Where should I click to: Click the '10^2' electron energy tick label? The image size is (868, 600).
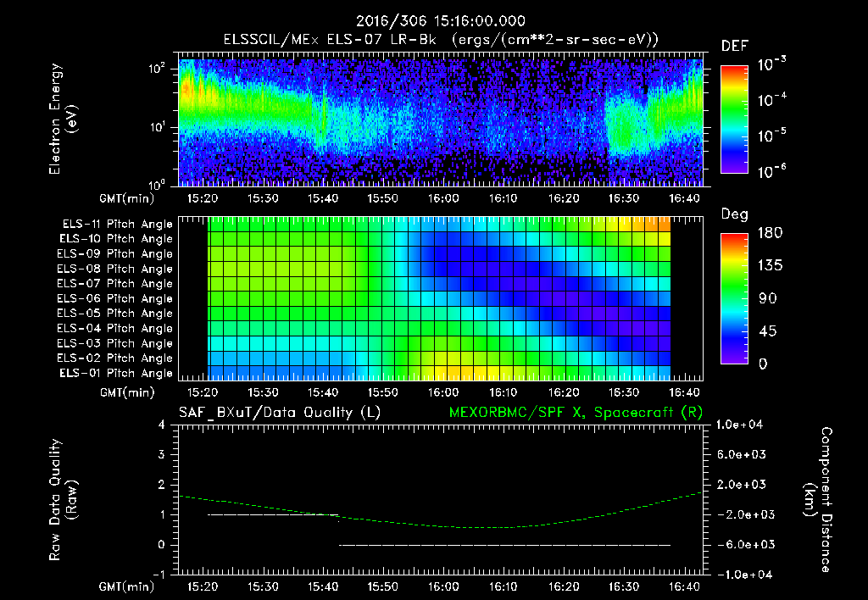(157, 69)
